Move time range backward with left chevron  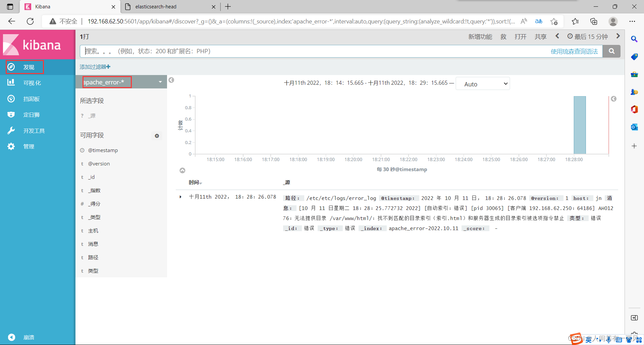point(557,36)
